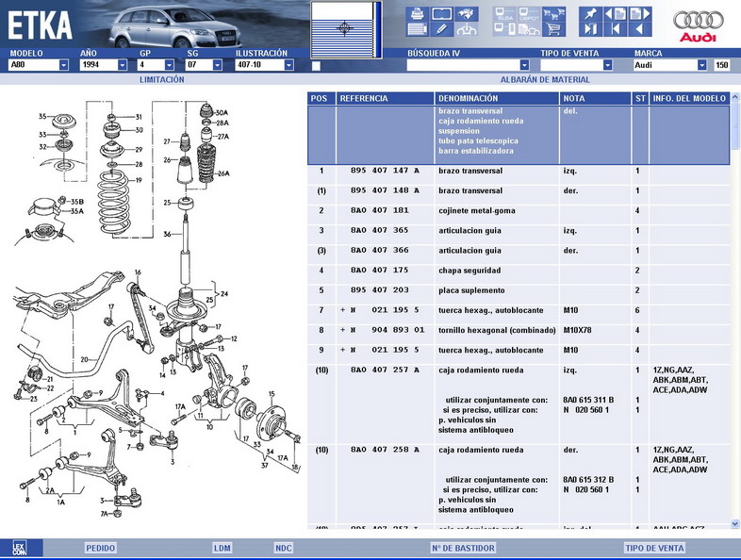741x560 pixels.
Task: Open the MARCA dropdown showing Audi
Action: point(670,65)
